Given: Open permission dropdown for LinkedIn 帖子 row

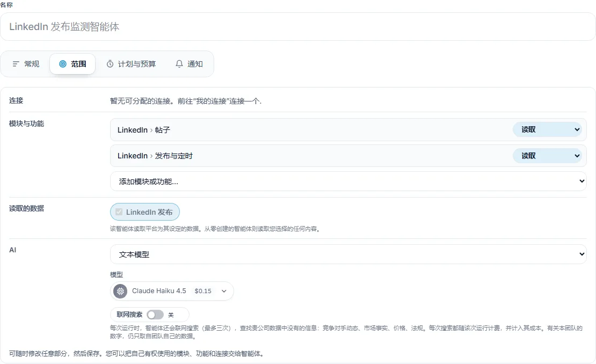Looking at the screenshot, I should click(547, 129).
